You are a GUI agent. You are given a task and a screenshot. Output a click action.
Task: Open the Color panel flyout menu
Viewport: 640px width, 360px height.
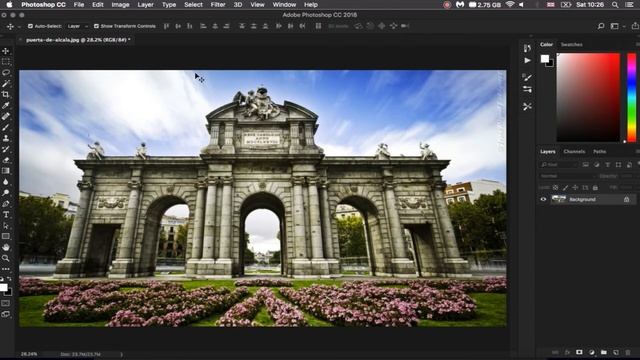638,44
